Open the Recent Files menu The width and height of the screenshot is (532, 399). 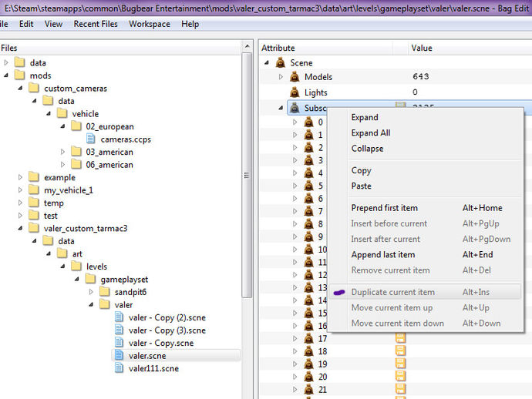pyautogui.click(x=96, y=24)
